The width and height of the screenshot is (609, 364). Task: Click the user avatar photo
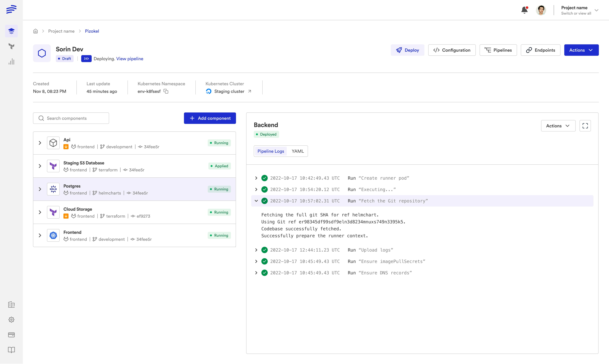click(541, 10)
